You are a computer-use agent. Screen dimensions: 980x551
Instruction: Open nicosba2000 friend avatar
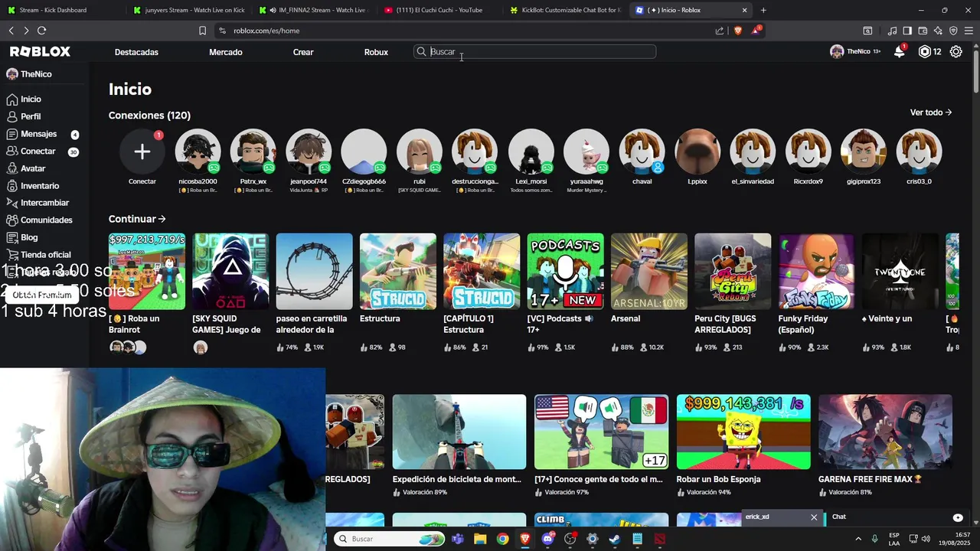198,152
